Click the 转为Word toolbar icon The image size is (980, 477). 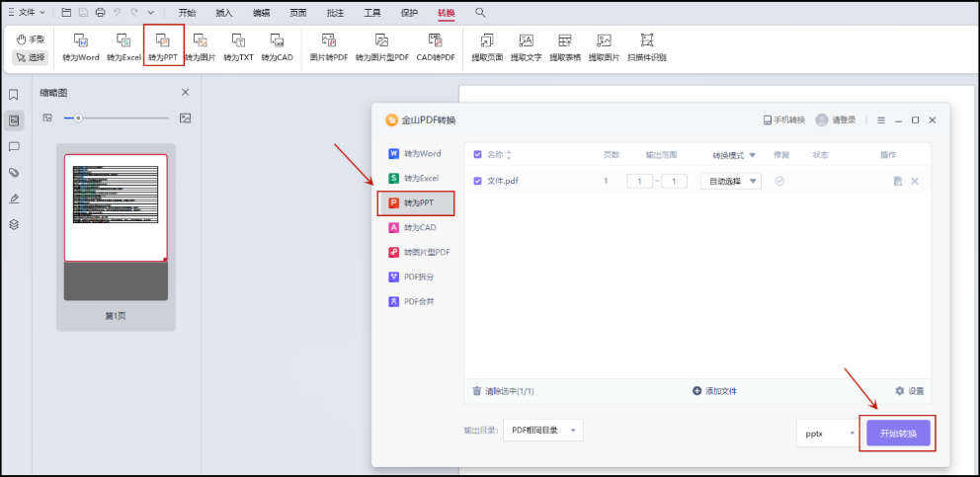pyautogui.click(x=81, y=40)
